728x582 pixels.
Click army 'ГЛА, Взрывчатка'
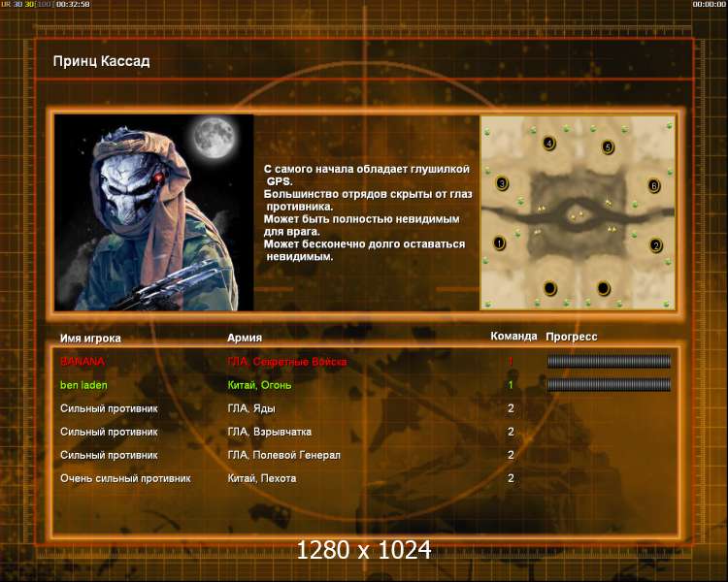(x=269, y=432)
